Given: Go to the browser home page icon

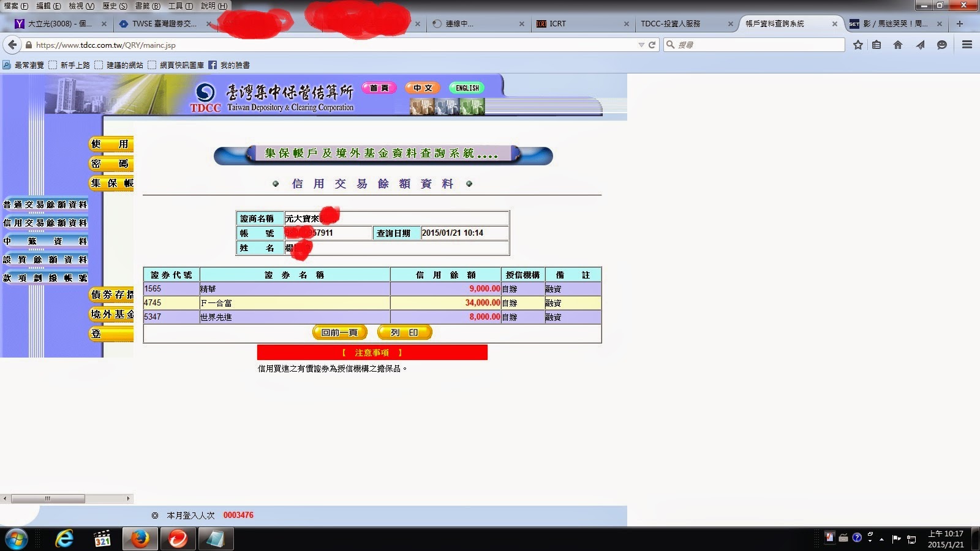Looking at the screenshot, I should pyautogui.click(x=898, y=45).
